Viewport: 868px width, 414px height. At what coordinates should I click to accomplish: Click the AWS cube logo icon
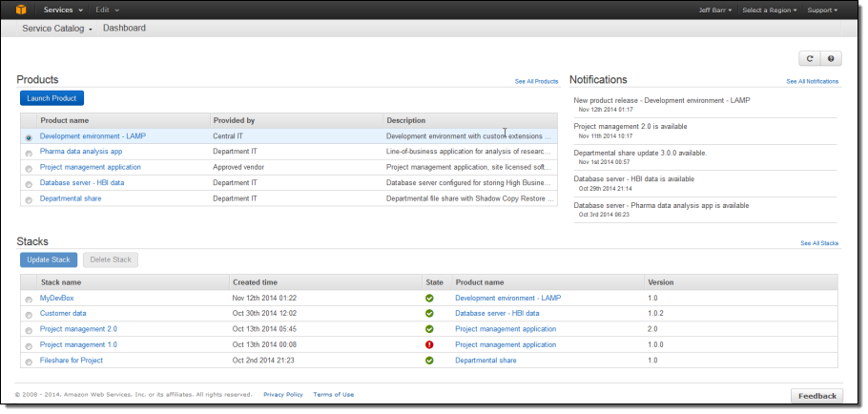click(21, 10)
